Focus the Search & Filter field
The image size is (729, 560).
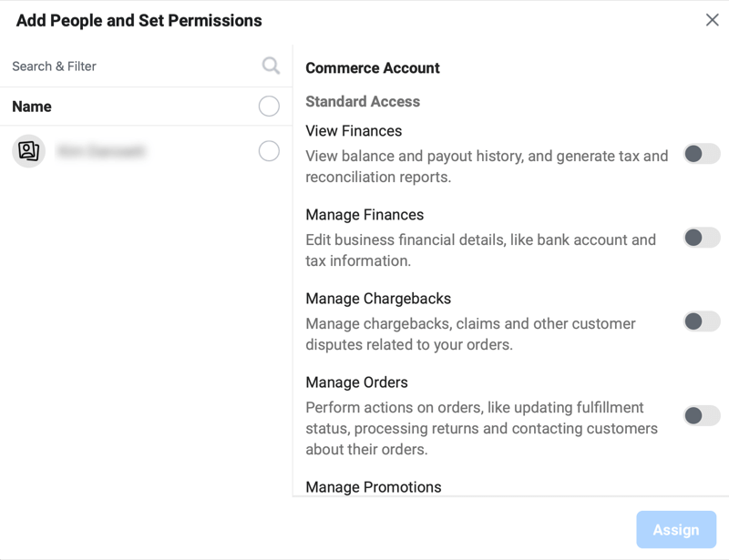click(135, 66)
